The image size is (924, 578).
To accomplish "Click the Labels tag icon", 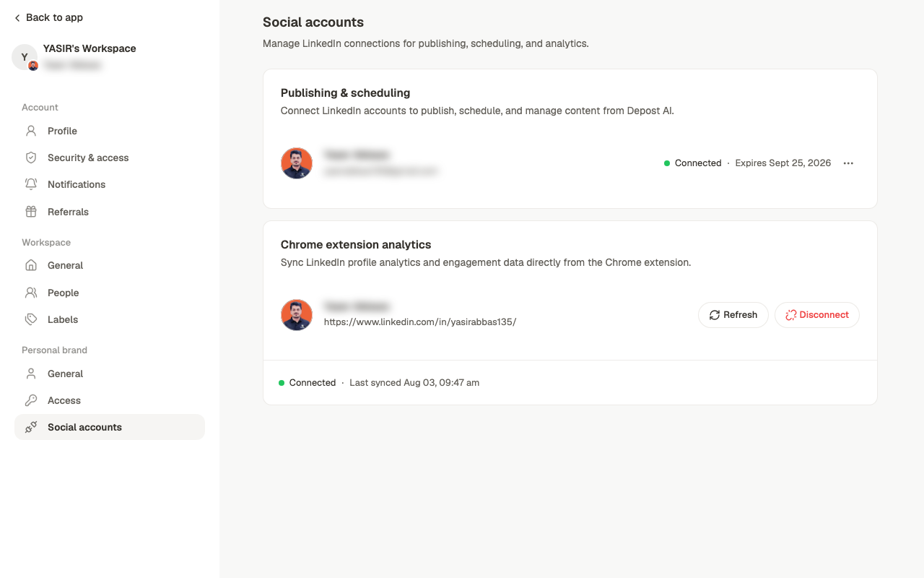I will pyautogui.click(x=31, y=319).
